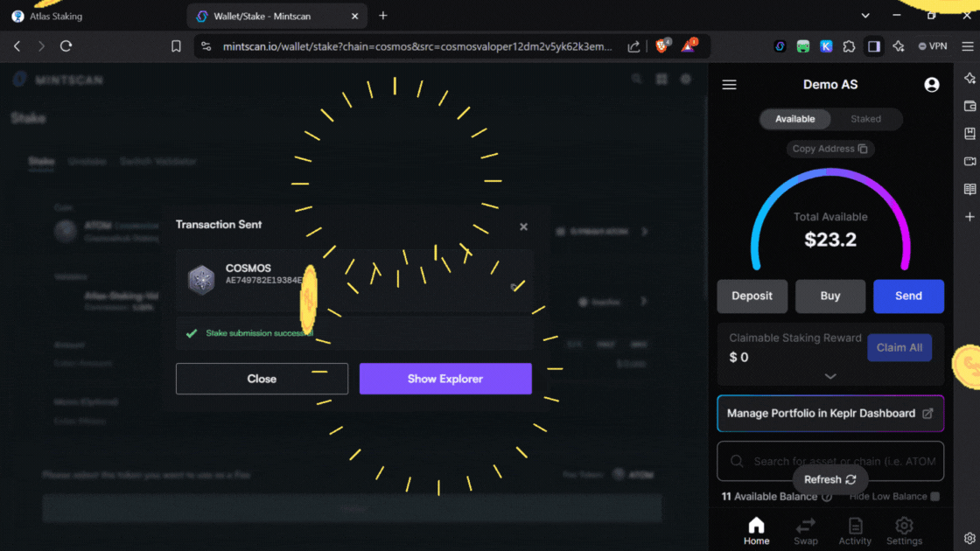This screenshot has width=980, height=551.
Task: Expand the Claimable Staking Reward chevron
Action: pos(830,376)
